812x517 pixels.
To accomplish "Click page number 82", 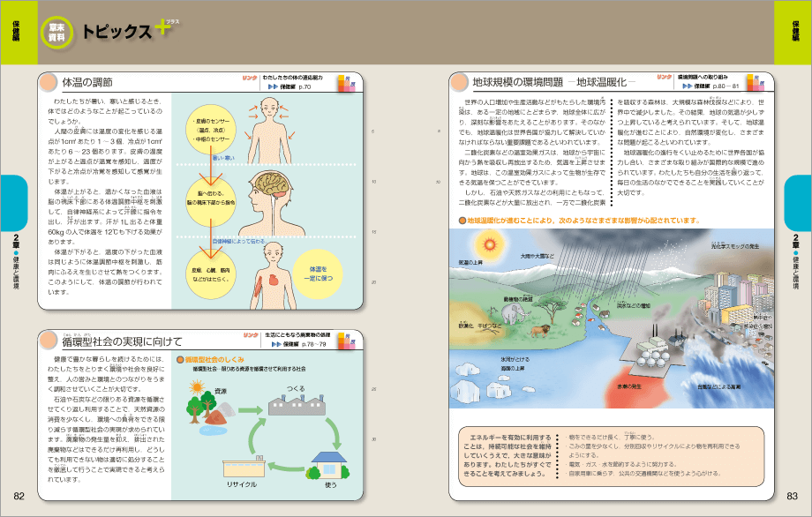I will 19,496.
